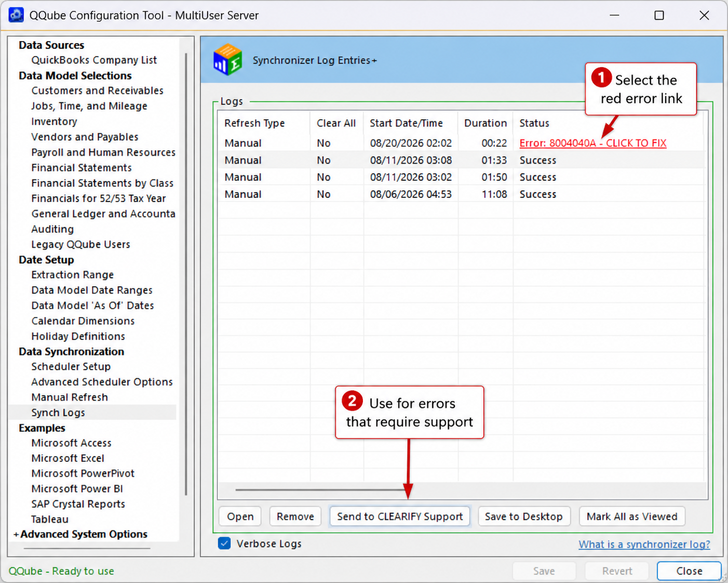Image resolution: width=728 pixels, height=583 pixels.
Task: Click the Date Setup heading
Action: click(46, 260)
